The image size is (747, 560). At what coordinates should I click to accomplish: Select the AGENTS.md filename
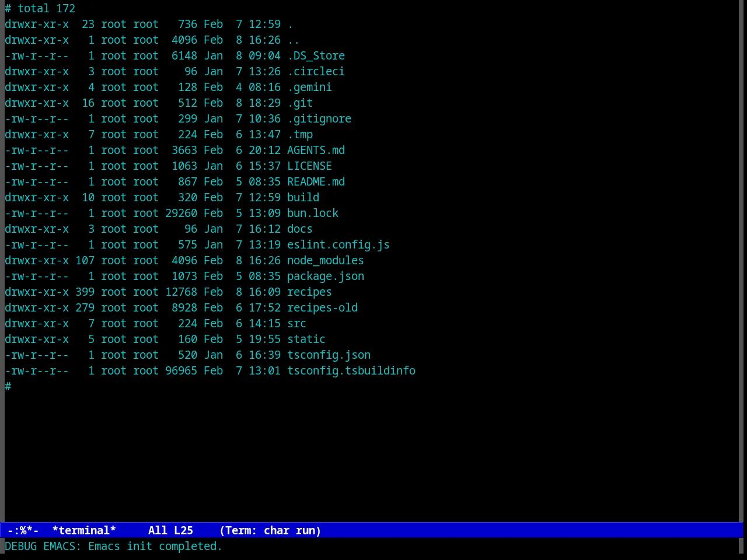316,150
